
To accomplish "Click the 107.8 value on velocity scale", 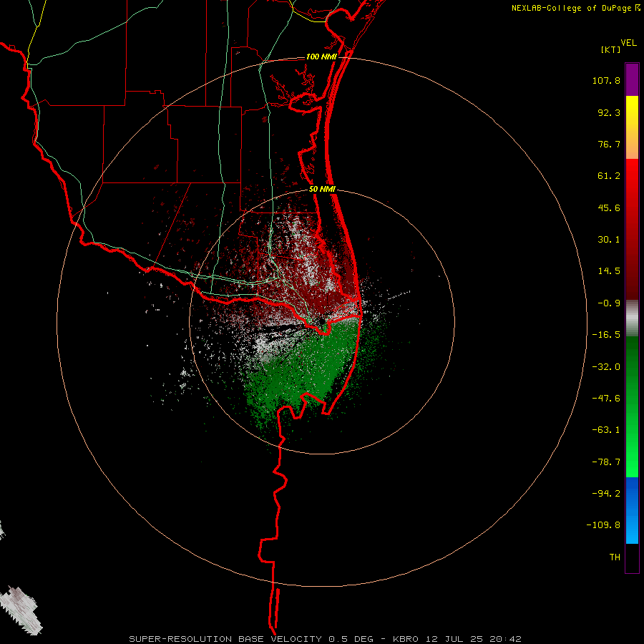I will coord(606,80).
